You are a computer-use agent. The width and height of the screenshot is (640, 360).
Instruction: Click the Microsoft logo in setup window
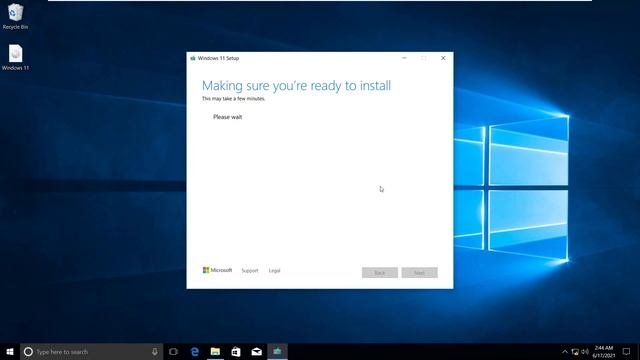[x=217, y=270]
